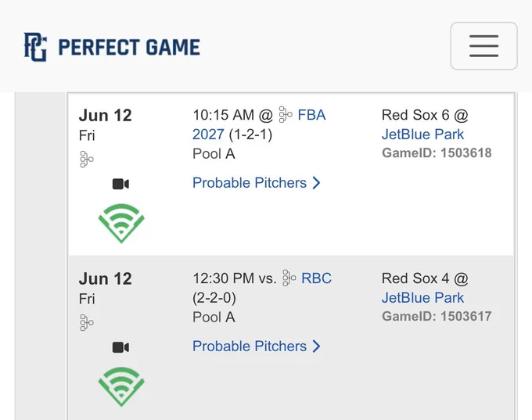The width and height of the screenshot is (532, 420).
Task: Select the GameID: 1503618 text
Action: [437, 153]
